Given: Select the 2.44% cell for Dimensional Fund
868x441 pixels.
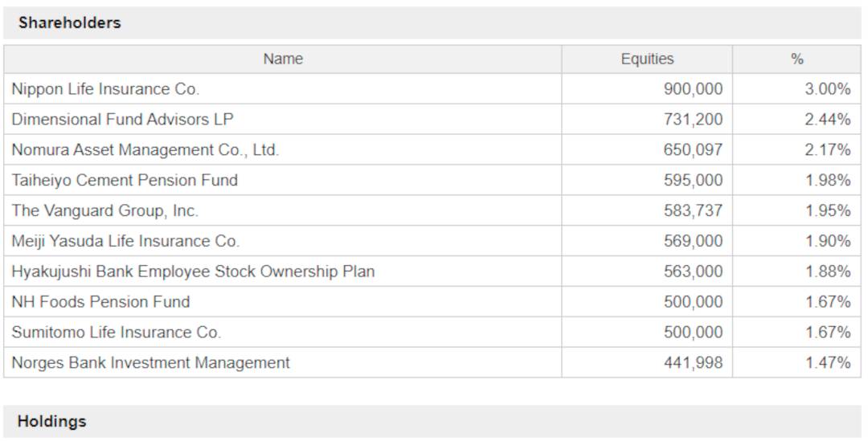Looking at the screenshot, I should coord(796,120).
